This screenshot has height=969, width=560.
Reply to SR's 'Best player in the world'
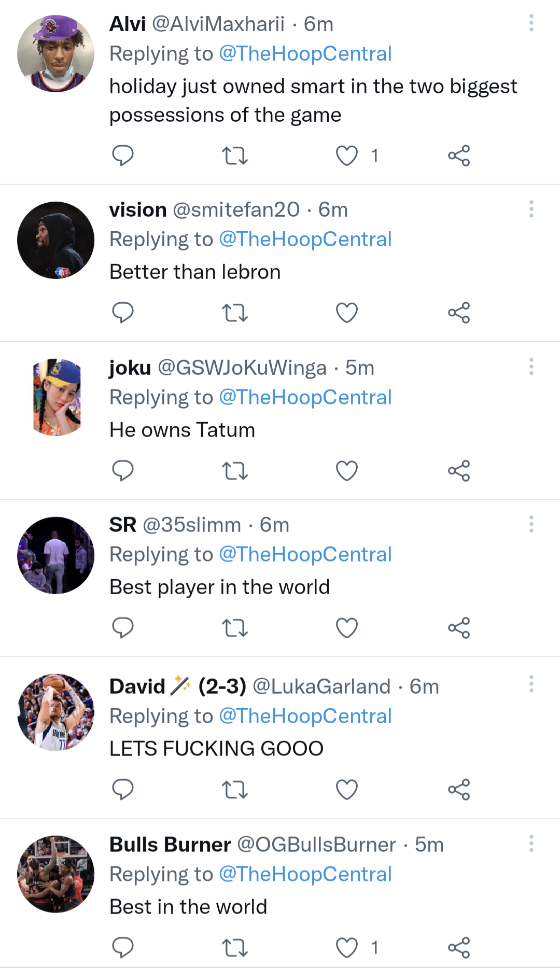coord(123,628)
